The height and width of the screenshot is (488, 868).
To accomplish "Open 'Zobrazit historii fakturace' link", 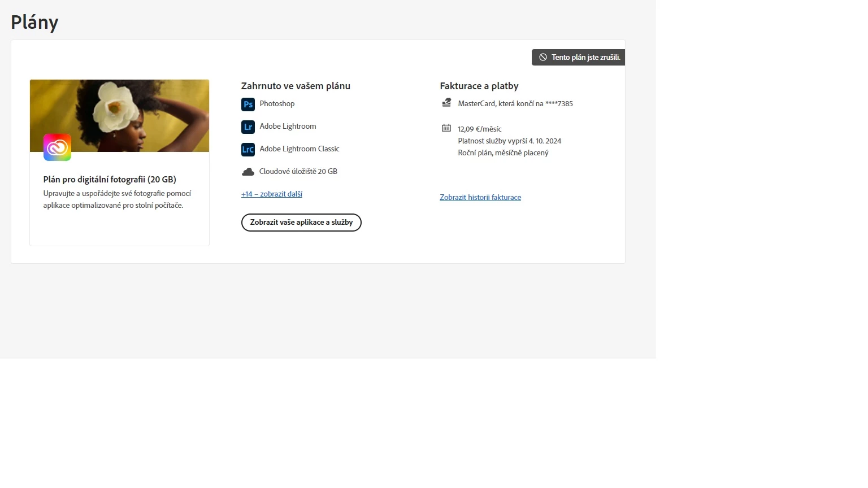I will click(480, 197).
